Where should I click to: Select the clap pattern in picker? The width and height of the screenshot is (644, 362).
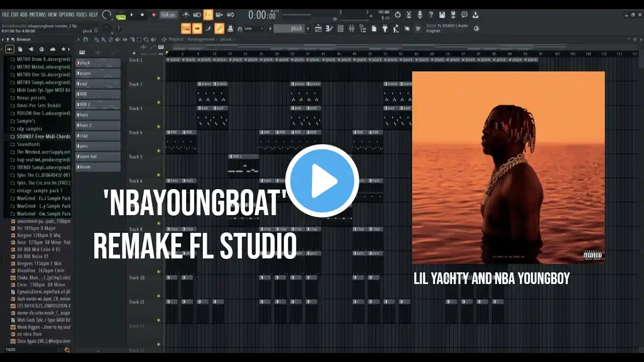(98, 136)
